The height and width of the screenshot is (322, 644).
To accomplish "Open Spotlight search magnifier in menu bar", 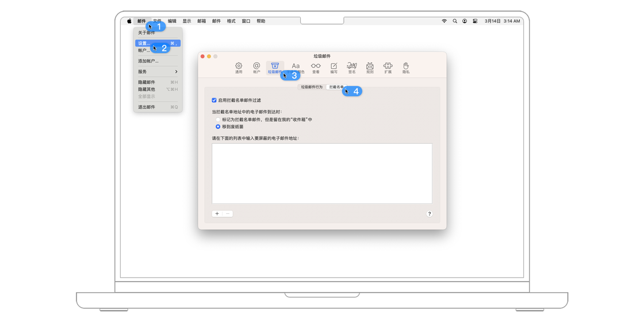I will coord(455,21).
